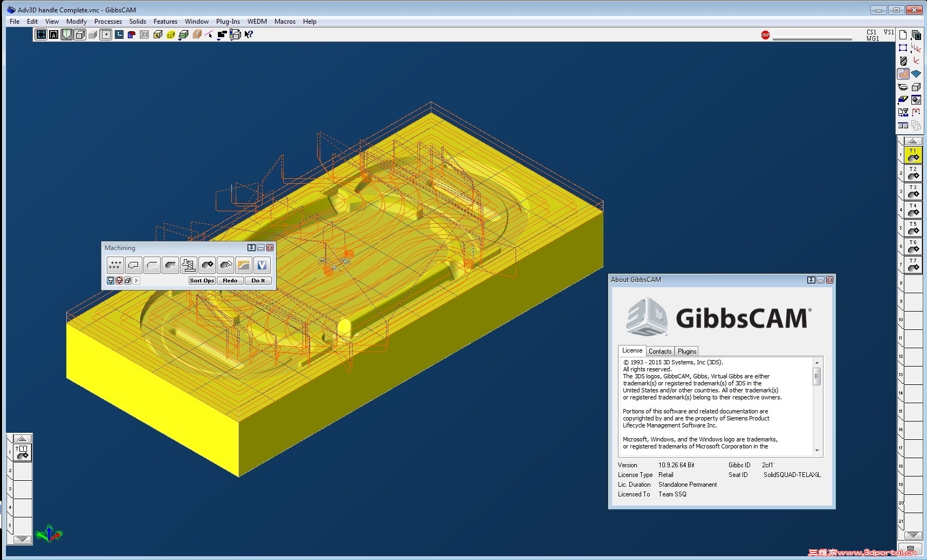Image resolution: width=927 pixels, height=560 pixels.
Task: Pin the About GibbsCAM dialog
Action: pyautogui.click(x=811, y=280)
